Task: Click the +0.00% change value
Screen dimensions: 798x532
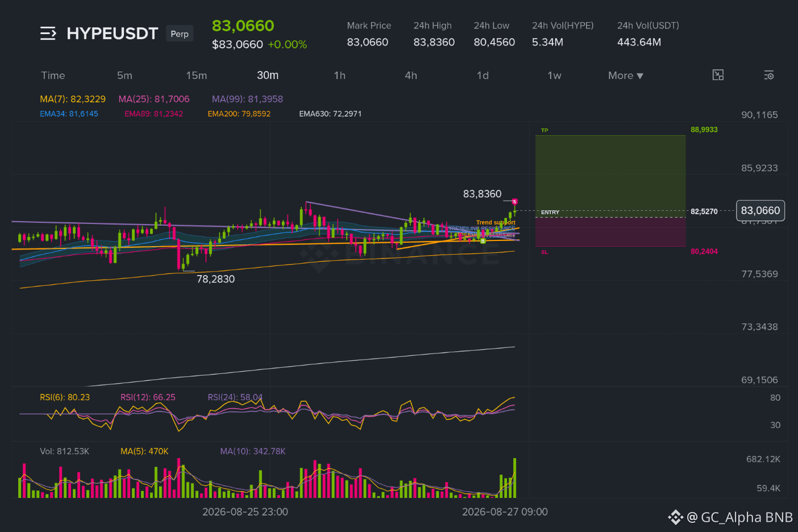Action: (x=288, y=44)
